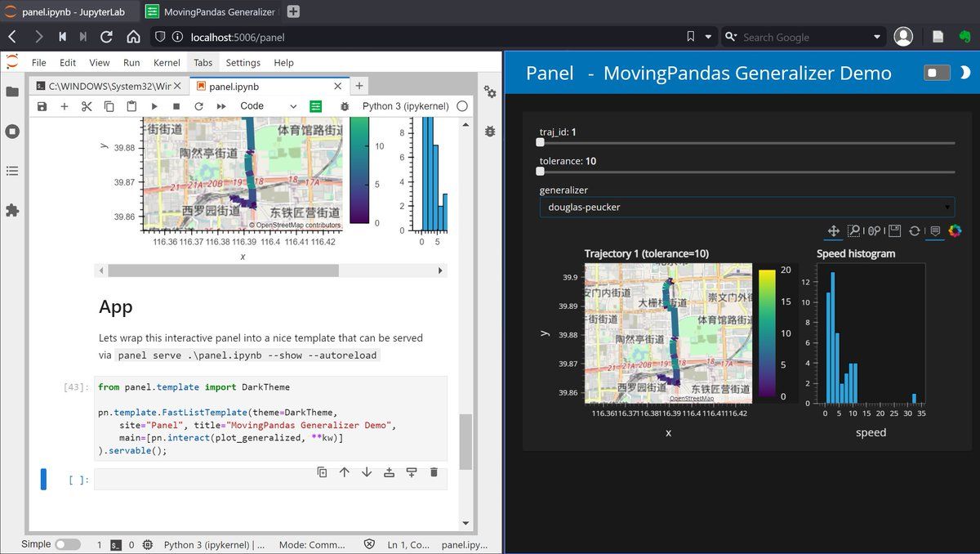
Task: Move the active cell down
Action: click(x=367, y=472)
